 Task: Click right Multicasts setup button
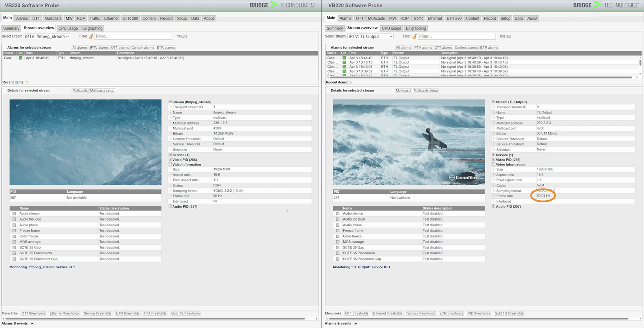pyautogui.click(x=425, y=90)
